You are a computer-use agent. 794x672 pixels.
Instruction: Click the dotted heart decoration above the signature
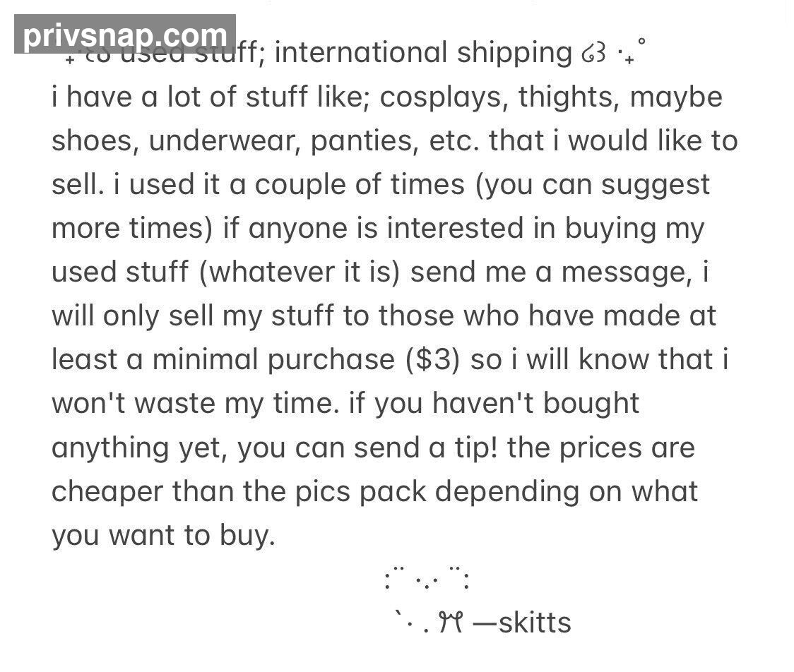[x=427, y=579]
